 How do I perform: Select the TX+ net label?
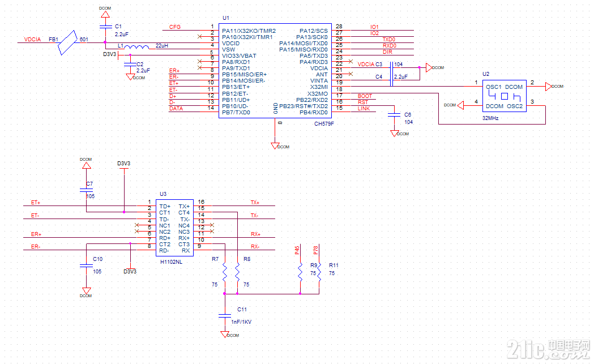[x=255, y=203]
